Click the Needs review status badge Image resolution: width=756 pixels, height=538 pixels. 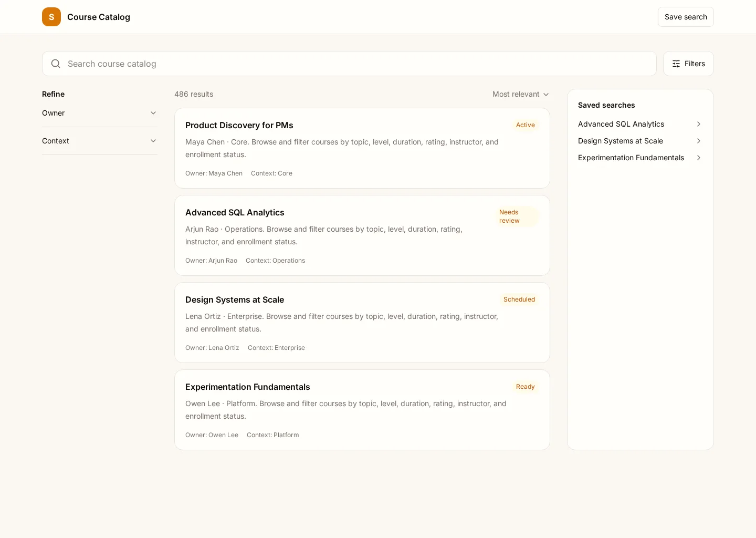pyautogui.click(x=517, y=216)
